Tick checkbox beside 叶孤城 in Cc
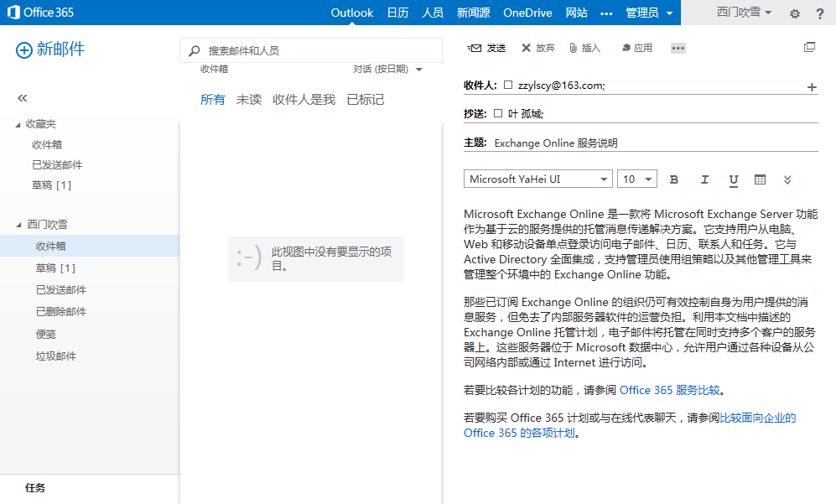This screenshot has height=504, width=836. tap(498, 112)
